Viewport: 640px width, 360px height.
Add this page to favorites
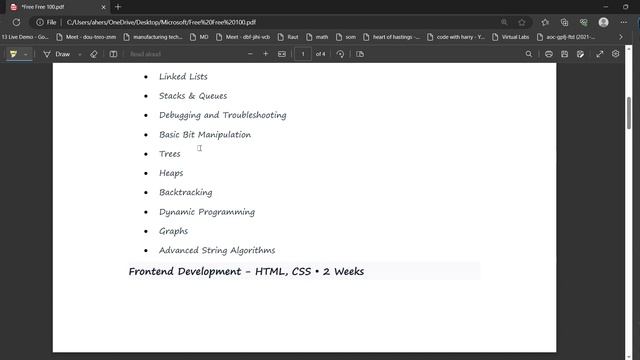coord(522,22)
